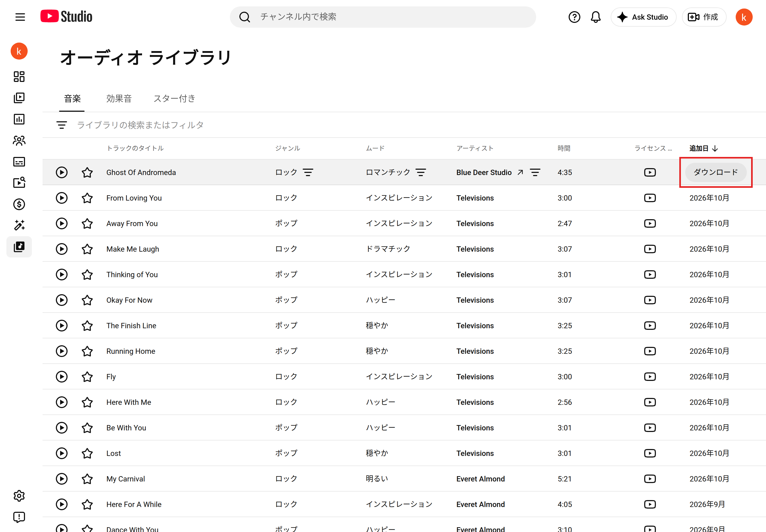Switch to the 効果音 tab

[x=119, y=99]
